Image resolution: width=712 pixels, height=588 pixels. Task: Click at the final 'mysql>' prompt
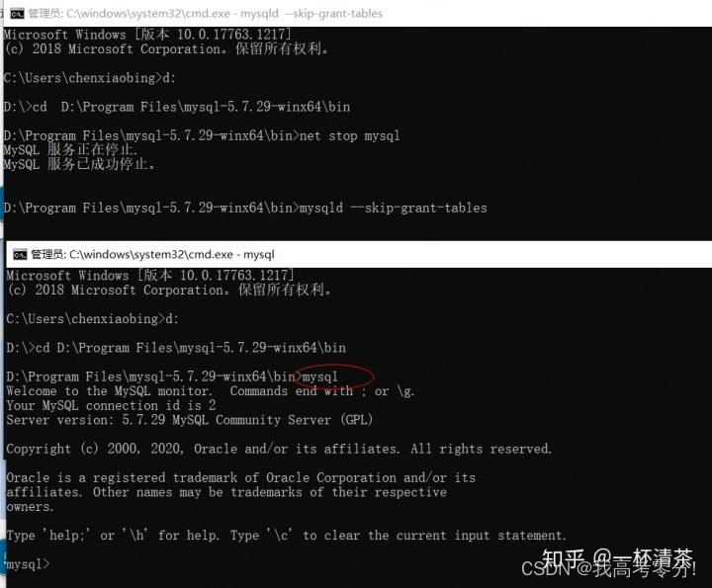[x=28, y=564]
